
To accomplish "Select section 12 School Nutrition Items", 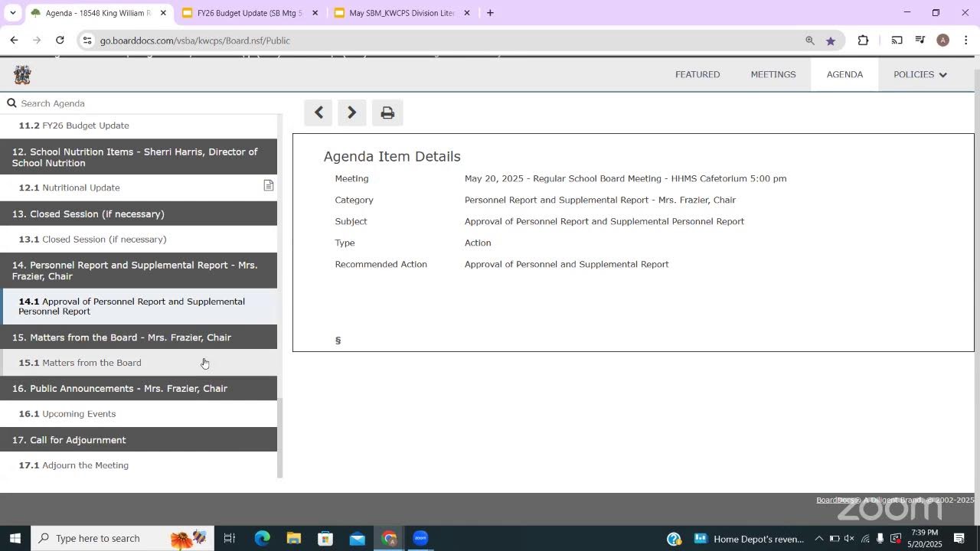I will (139, 157).
